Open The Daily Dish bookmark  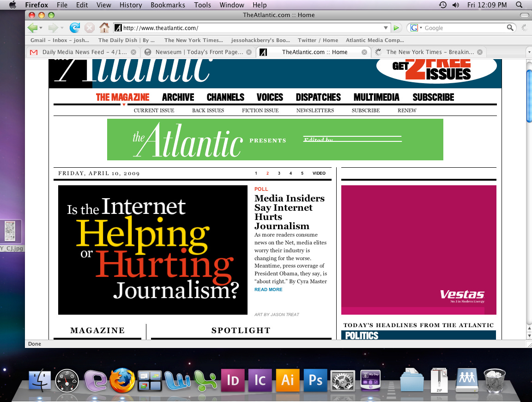126,40
